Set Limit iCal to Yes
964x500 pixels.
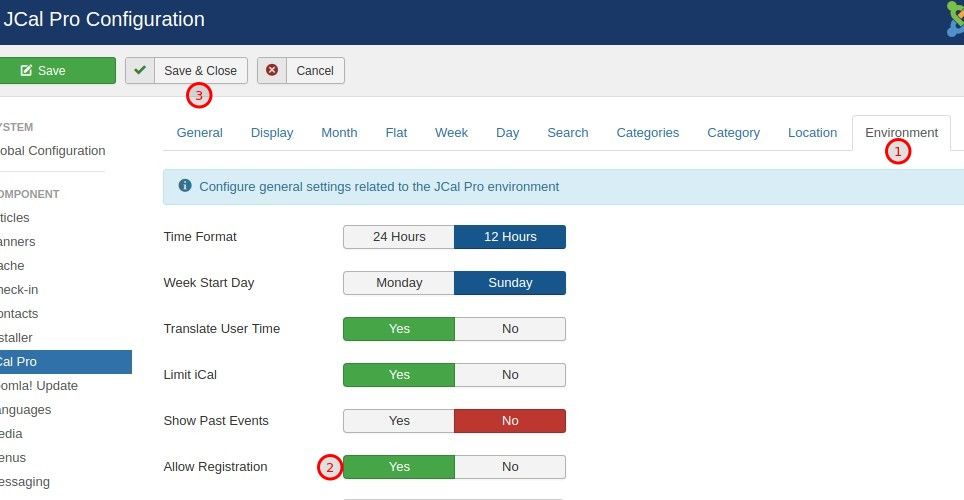point(399,375)
